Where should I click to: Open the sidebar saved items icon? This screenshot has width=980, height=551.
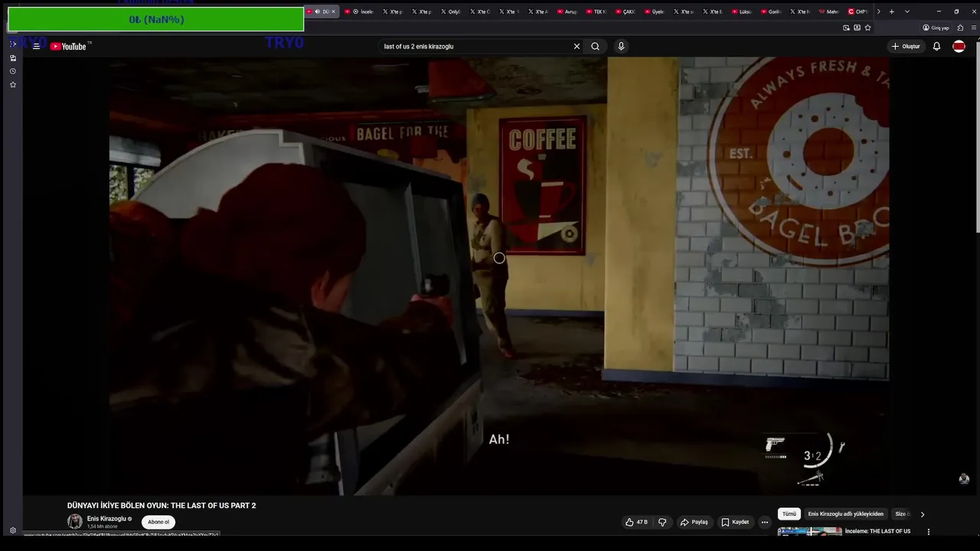pyautogui.click(x=13, y=58)
